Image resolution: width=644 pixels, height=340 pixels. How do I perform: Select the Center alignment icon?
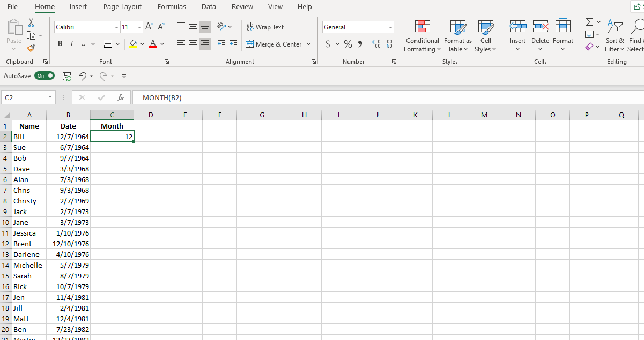tap(193, 44)
